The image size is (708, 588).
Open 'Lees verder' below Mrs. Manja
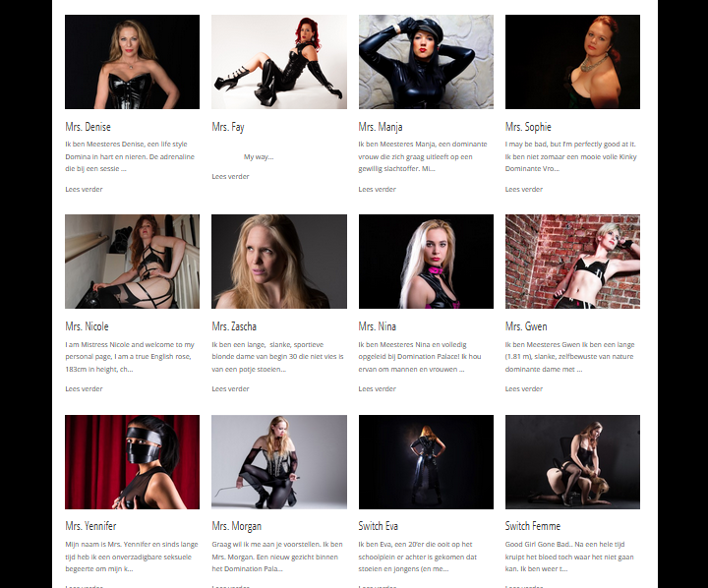(x=378, y=189)
